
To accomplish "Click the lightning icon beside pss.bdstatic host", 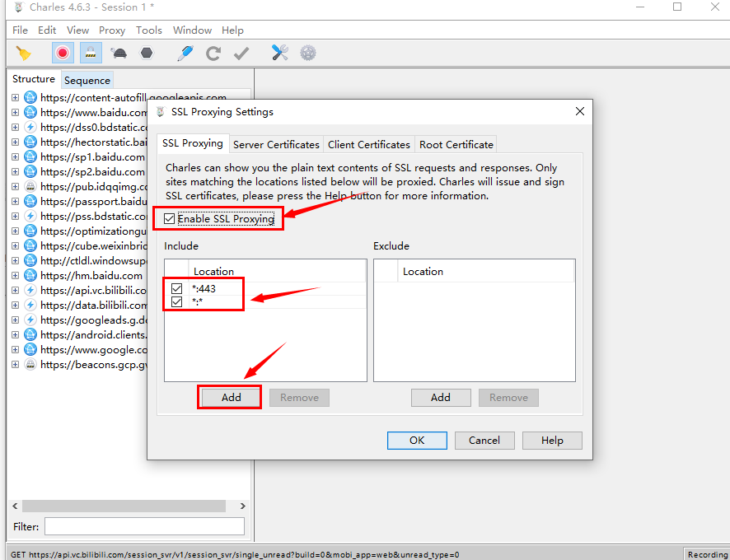I will [x=30, y=216].
